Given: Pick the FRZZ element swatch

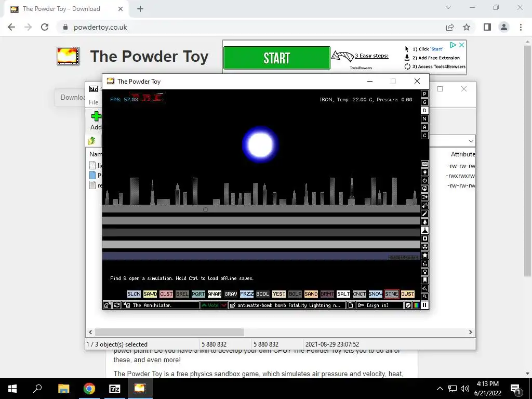Looking at the screenshot, I should point(247,294).
